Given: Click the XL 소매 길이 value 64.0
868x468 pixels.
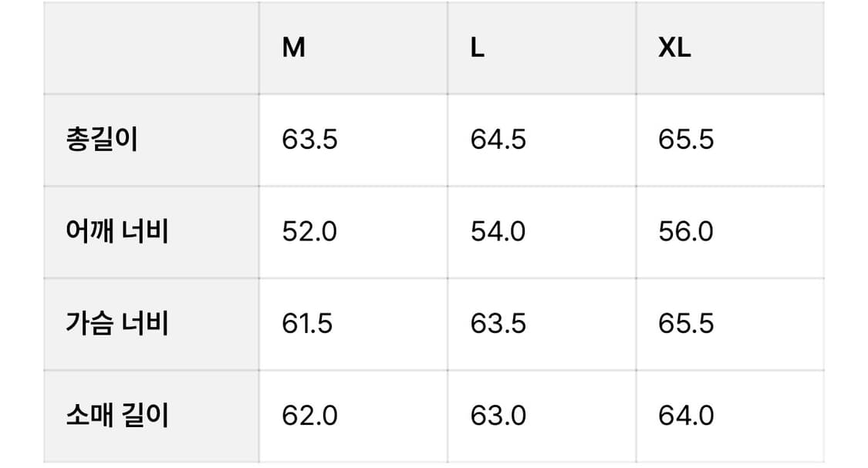Looking at the screenshot, I should tap(686, 416).
